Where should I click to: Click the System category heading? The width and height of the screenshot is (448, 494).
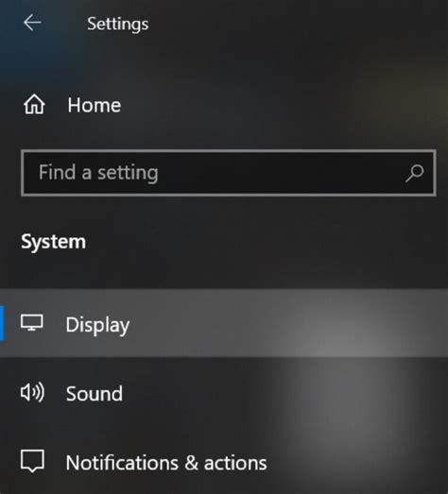tap(53, 242)
